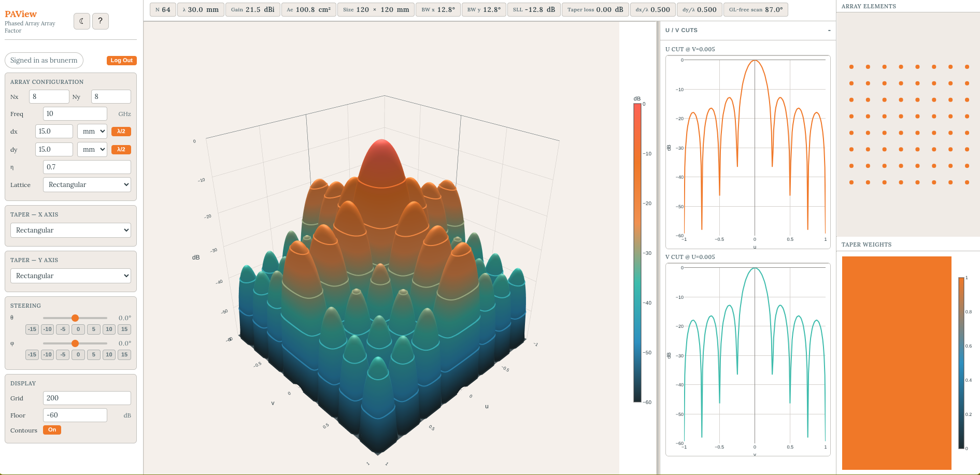Click the taper weights colorbar
Screen dimensions: 980x475
coord(961,363)
